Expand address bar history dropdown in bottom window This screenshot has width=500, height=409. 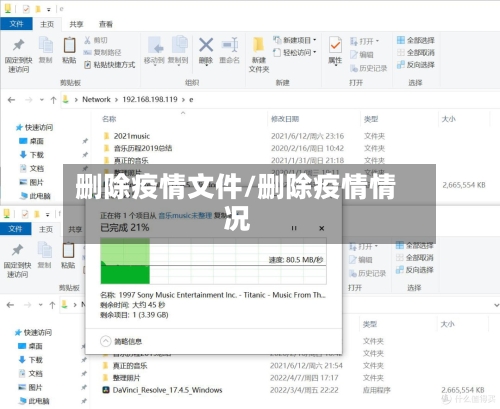[x=496, y=305]
